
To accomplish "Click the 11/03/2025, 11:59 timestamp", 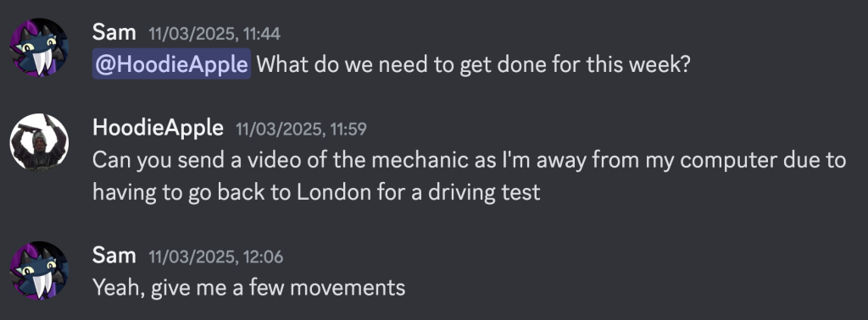I will click(x=301, y=130).
